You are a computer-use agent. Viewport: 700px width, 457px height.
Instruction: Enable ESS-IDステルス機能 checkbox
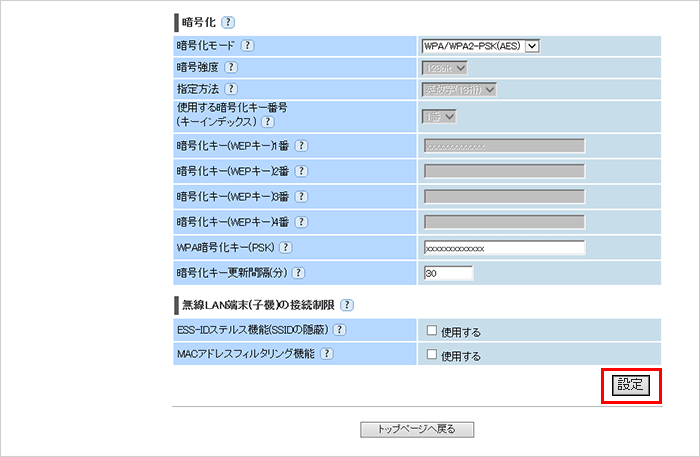pos(430,331)
